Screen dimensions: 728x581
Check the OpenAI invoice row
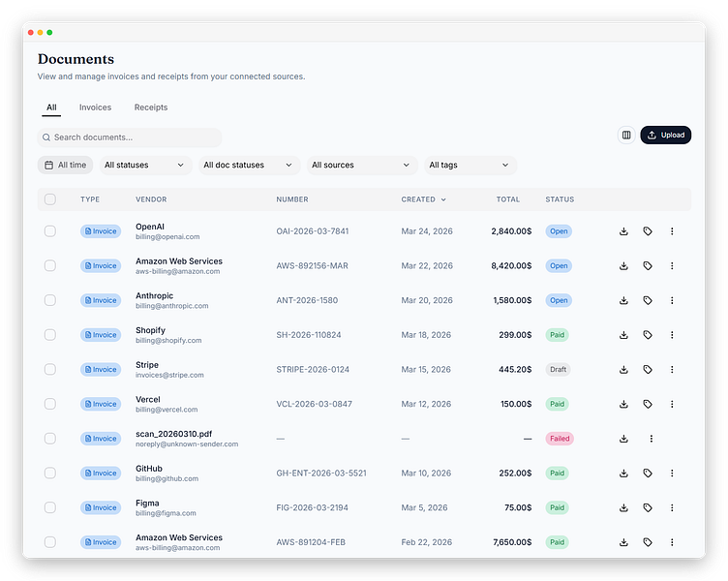pyautogui.click(x=50, y=231)
